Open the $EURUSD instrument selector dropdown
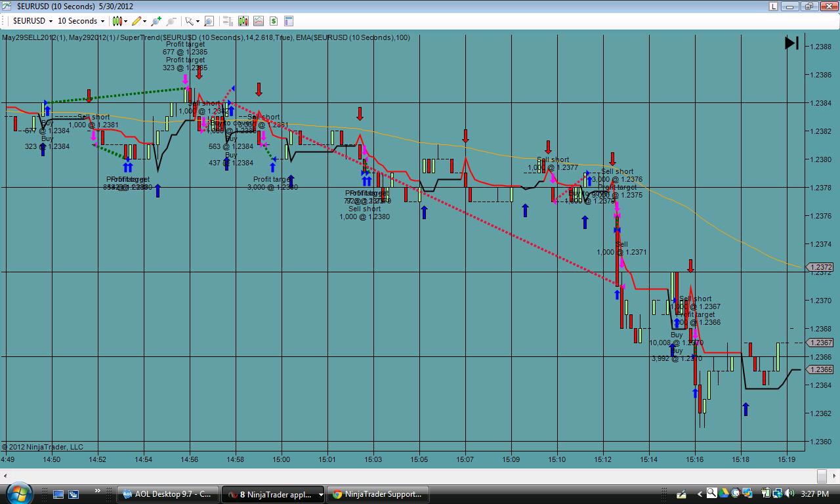 click(x=33, y=21)
